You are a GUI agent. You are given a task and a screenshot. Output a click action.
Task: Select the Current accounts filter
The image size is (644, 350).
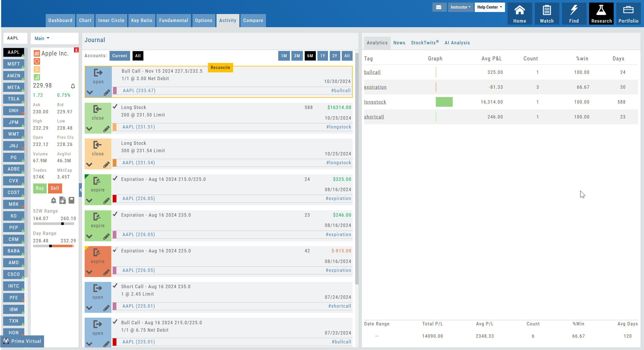pos(120,56)
